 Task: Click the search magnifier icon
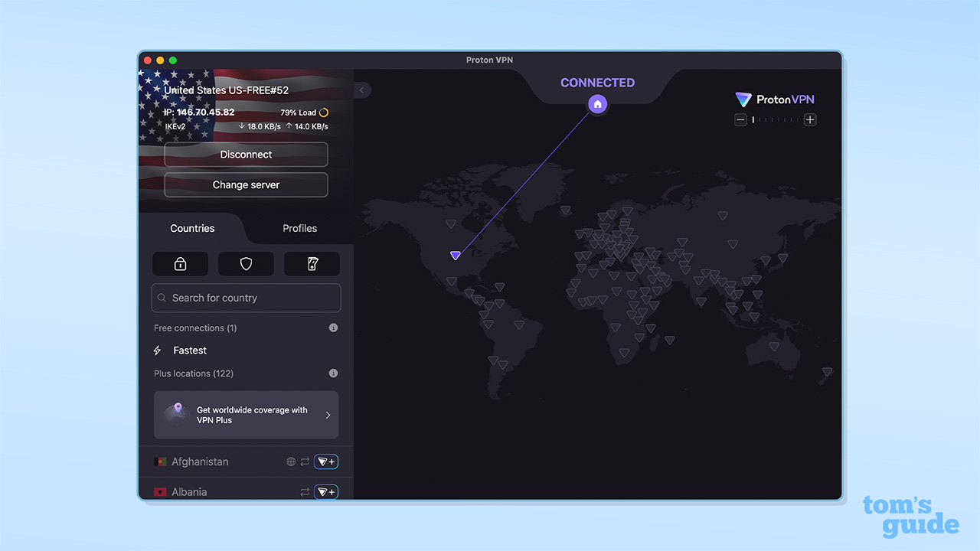click(162, 298)
